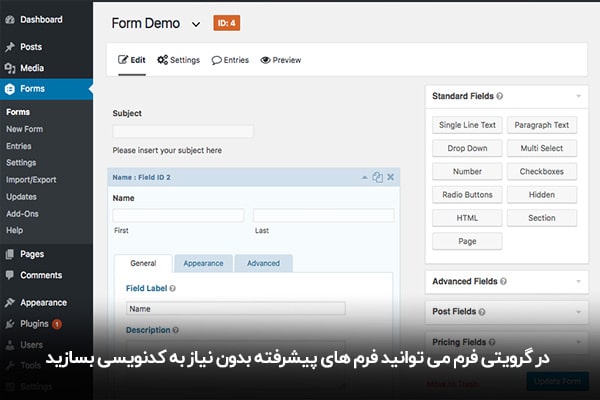Screen dimensions: 600x400
Task: Click the Last name input box
Action: [x=323, y=215]
